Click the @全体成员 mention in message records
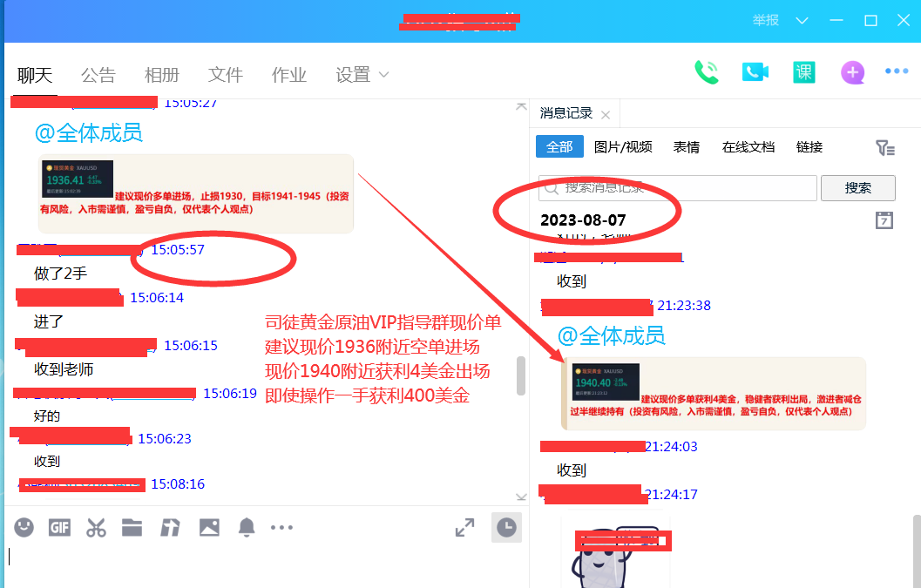 611,336
